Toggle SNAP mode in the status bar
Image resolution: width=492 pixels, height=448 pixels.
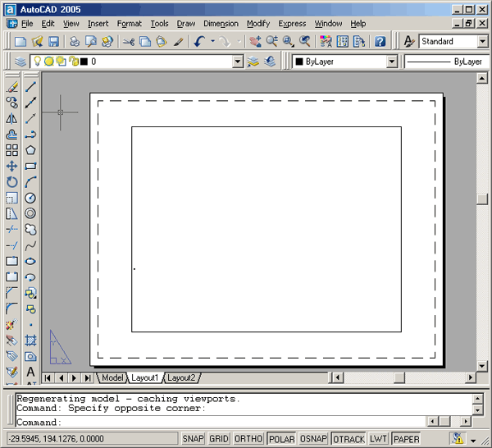click(193, 439)
